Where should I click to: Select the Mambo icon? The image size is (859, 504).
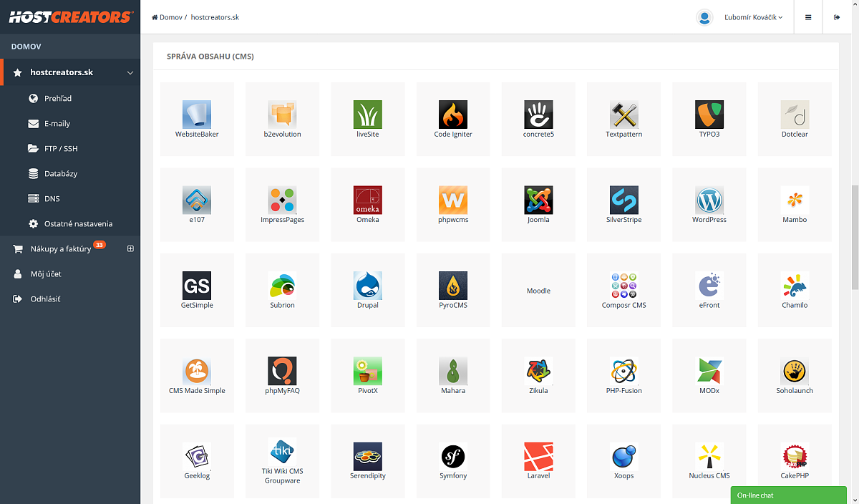[795, 200]
